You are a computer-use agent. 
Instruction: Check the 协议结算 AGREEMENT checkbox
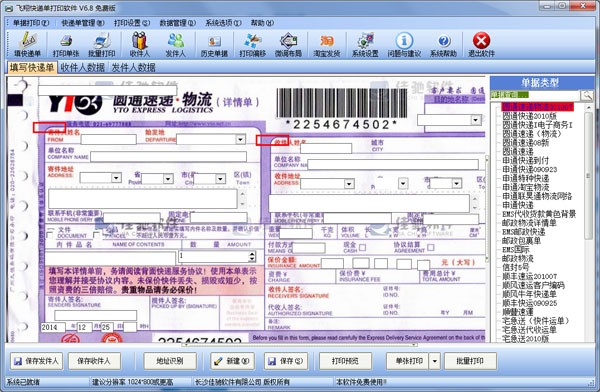(x=430, y=248)
